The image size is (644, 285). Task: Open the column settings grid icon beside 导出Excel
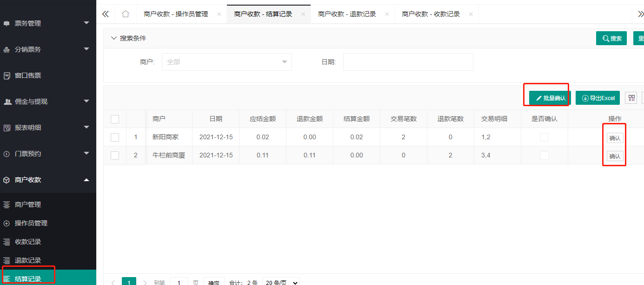(631, 98)
